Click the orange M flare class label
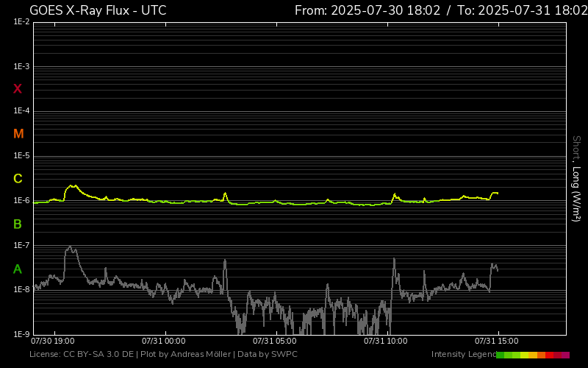Image resolution: width=588 pixels, height=368 pixels. pyautogui.click(x=18, y=134)
